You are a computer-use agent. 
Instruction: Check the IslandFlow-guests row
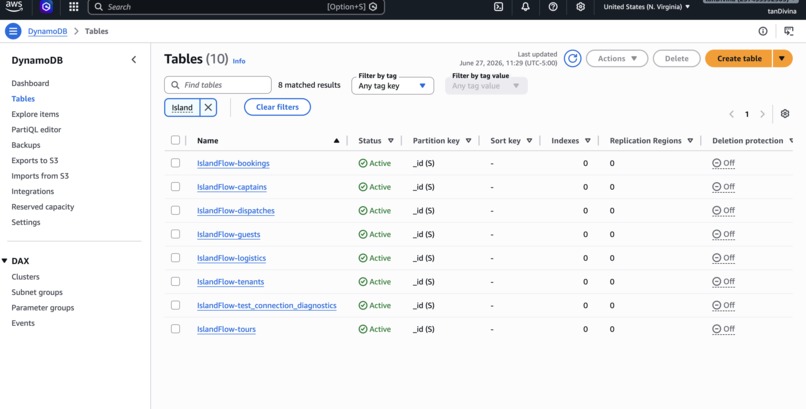pos(175,234)
